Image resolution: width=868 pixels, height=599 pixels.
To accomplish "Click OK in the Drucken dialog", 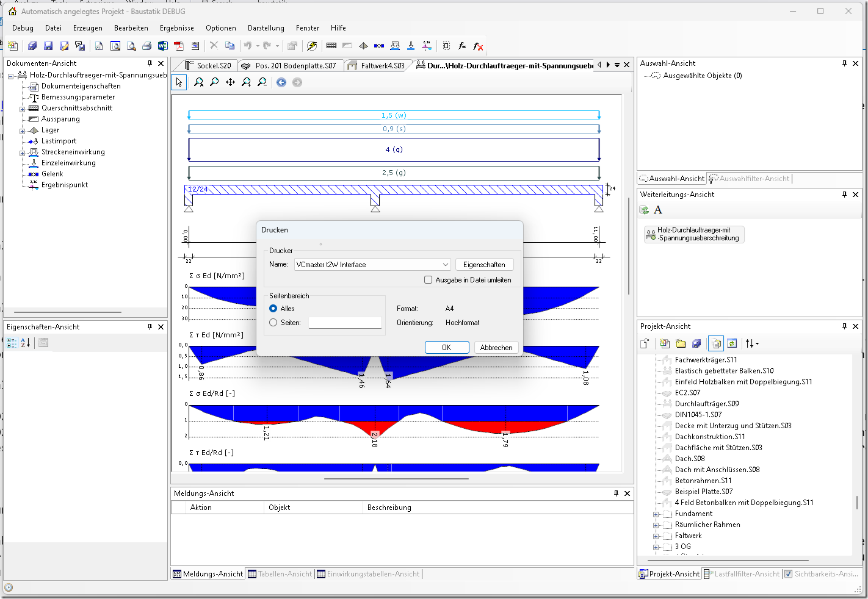I will coord(447,348).
